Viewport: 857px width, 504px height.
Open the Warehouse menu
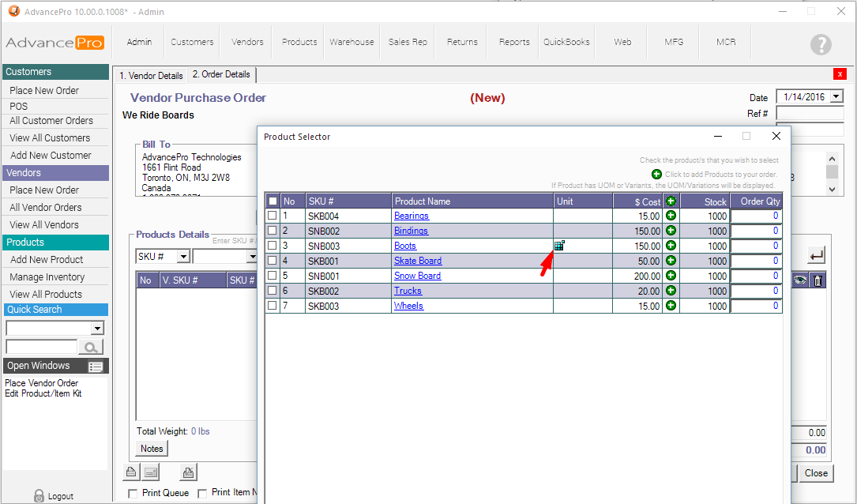pyautogui.click(x=351, y=42)
